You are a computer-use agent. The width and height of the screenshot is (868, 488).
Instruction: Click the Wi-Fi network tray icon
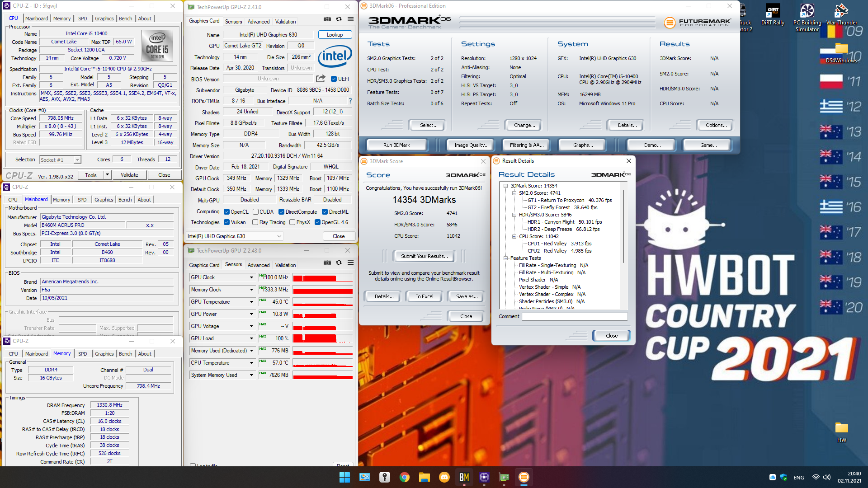click(816, 477)
